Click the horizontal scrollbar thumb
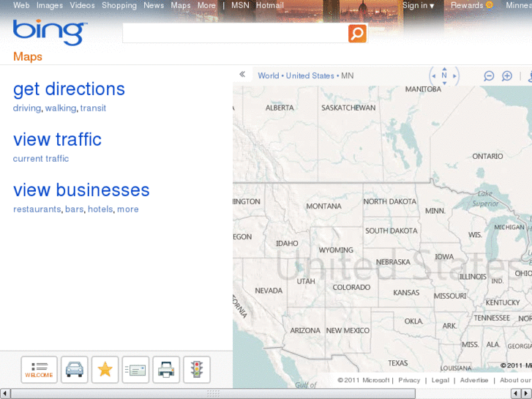The image size is (532, 399). click(x=213, y=394)
